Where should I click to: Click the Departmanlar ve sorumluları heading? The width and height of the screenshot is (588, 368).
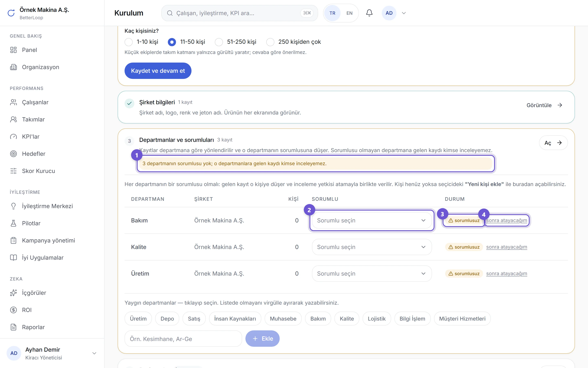pos(176,140)
